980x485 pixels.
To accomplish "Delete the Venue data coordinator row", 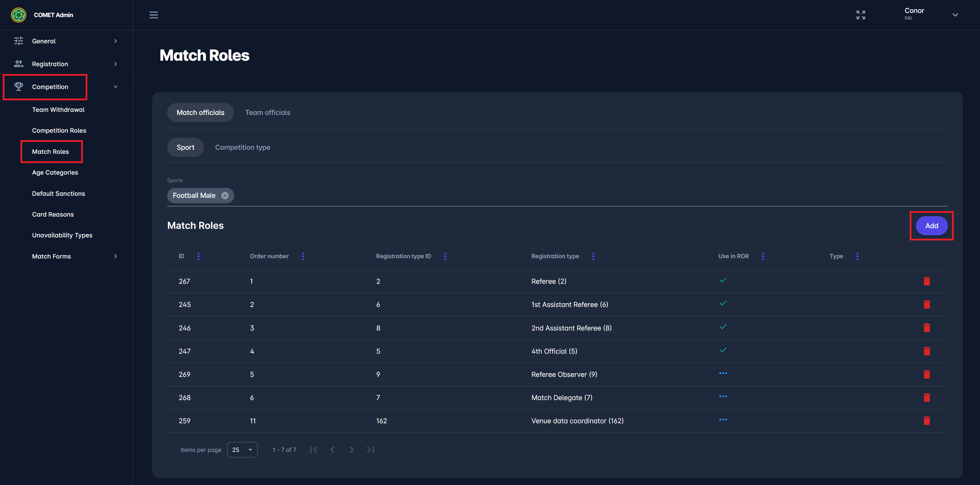I will [x=926, y=421].
